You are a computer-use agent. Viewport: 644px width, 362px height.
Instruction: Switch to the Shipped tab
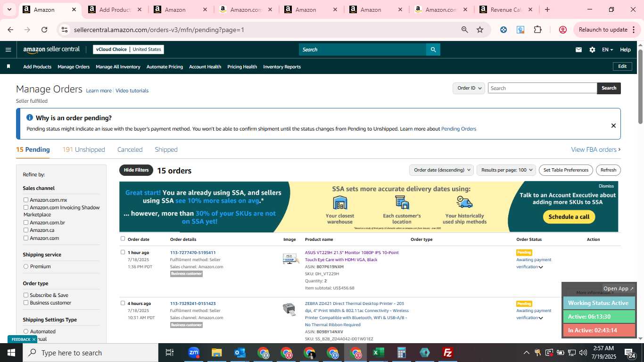tap(166, 149)
